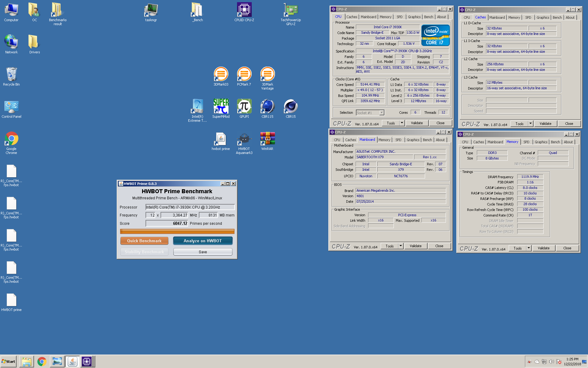The height and width of the screenshot is (368, 588).
Task: Expand Tools dropdown arrow in Mainboard window
Action: coord(401,246)
